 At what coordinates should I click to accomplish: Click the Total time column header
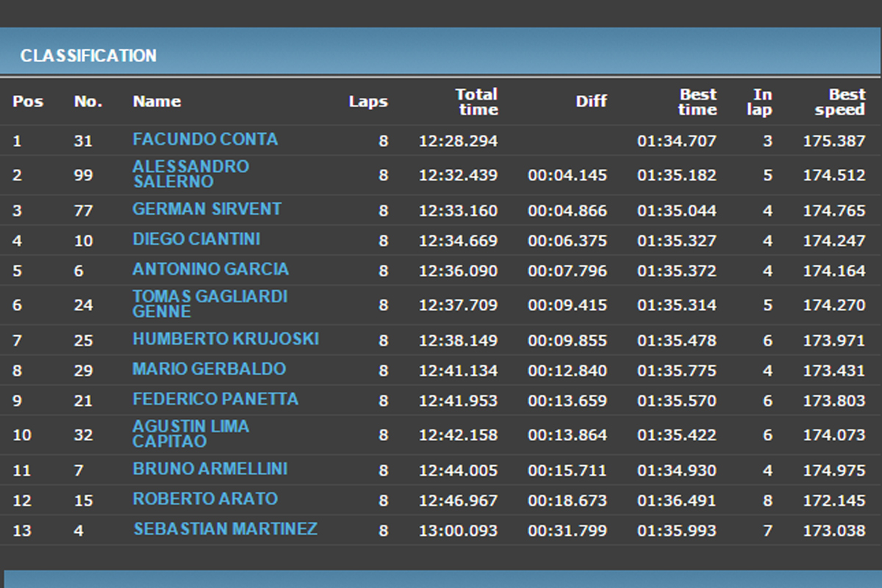click(x=476, y=101)
